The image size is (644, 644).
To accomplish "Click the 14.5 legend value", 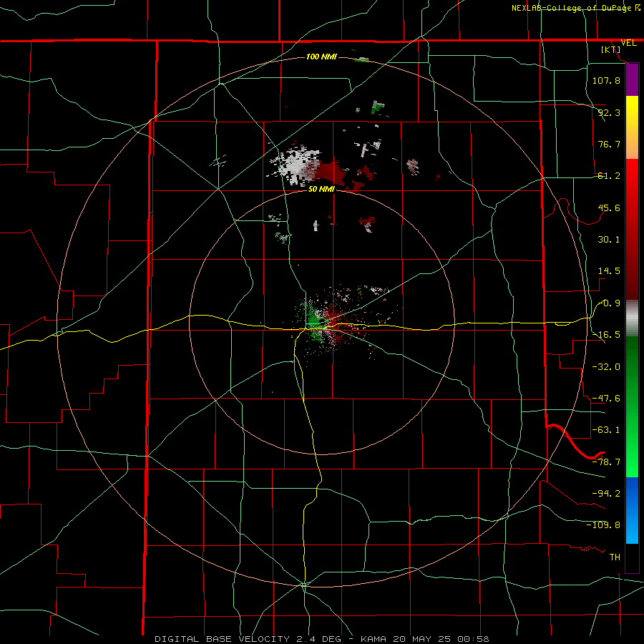I will [x=609, y=271].
